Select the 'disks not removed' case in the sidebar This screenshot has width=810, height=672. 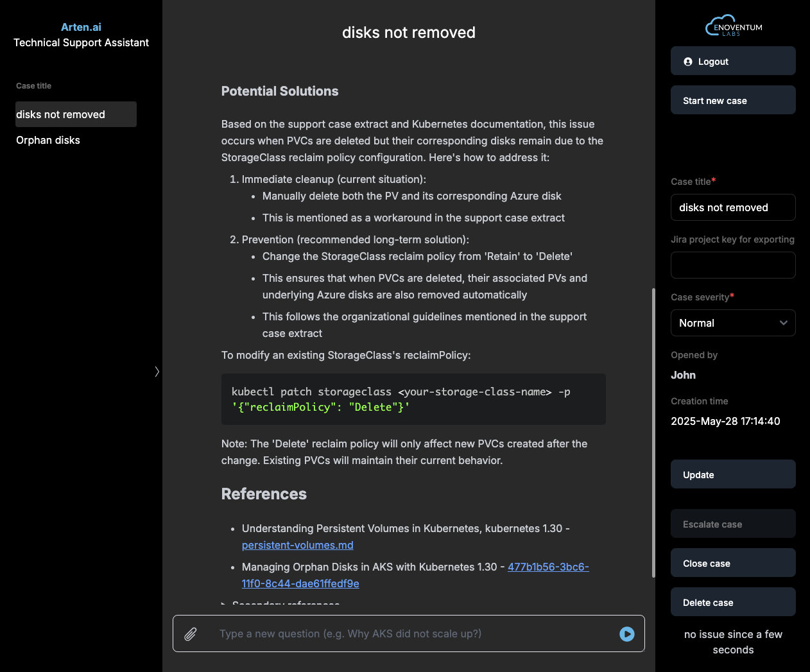click(76, 114)
